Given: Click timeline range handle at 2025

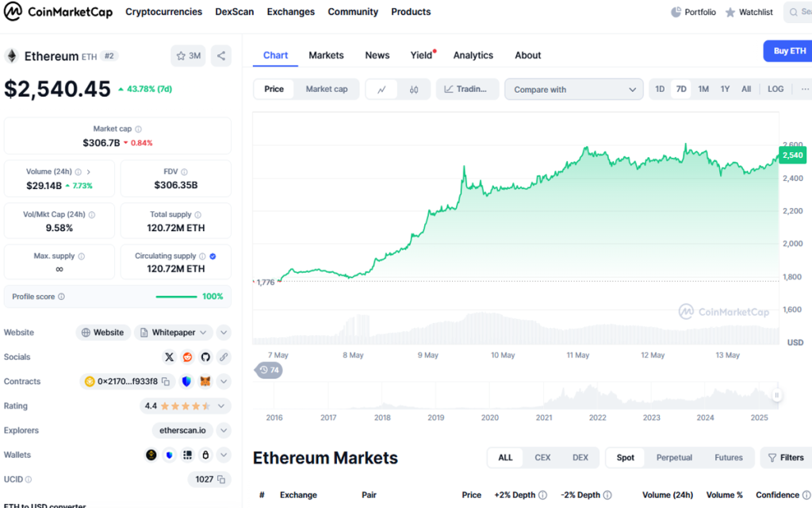Looking at the screenshot, I should 776,395.
